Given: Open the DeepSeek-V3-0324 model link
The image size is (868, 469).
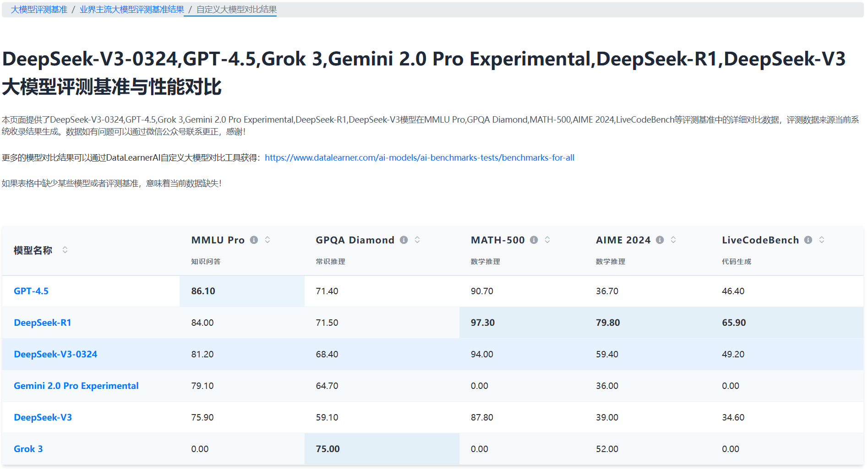Looking at the screenshot, I should click(55, 354).
